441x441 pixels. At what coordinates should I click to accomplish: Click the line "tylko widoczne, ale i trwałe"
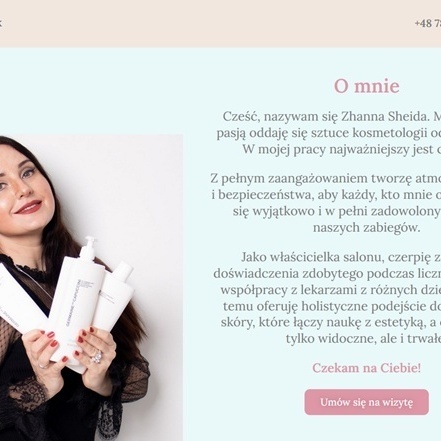coord(363,339)
